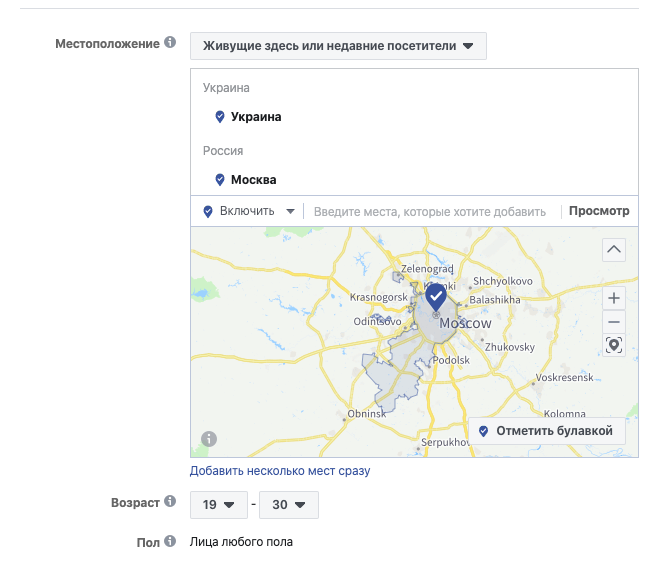Click the info icon on the map

click(209, 439)
